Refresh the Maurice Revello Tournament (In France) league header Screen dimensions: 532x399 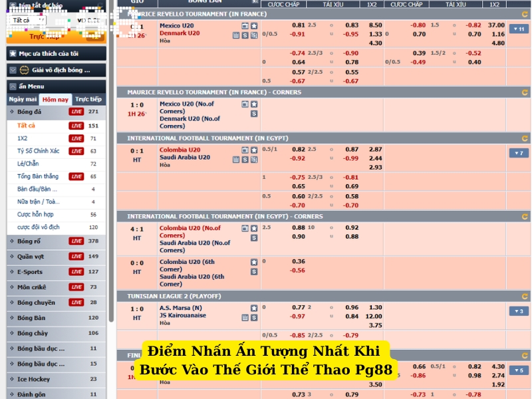pos(525,14)
